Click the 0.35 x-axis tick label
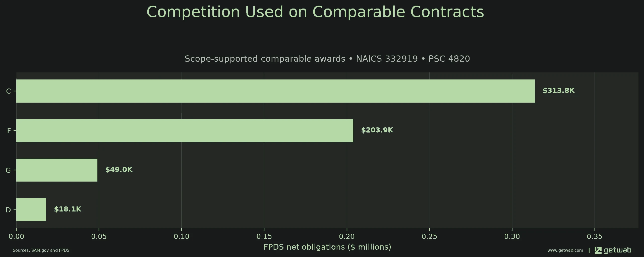Viewport: 644px width, 257px height. pos(595,237)
